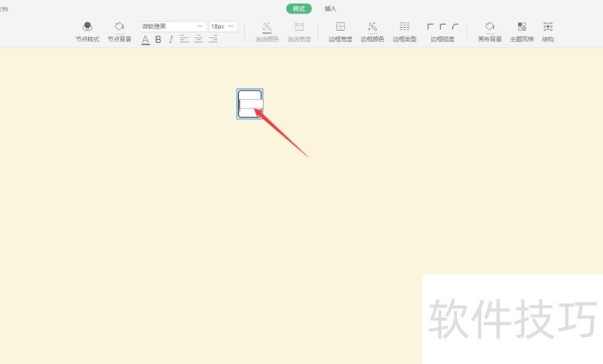
Task: Click the 节点背景 node background icon
Action: coord(119,31)
